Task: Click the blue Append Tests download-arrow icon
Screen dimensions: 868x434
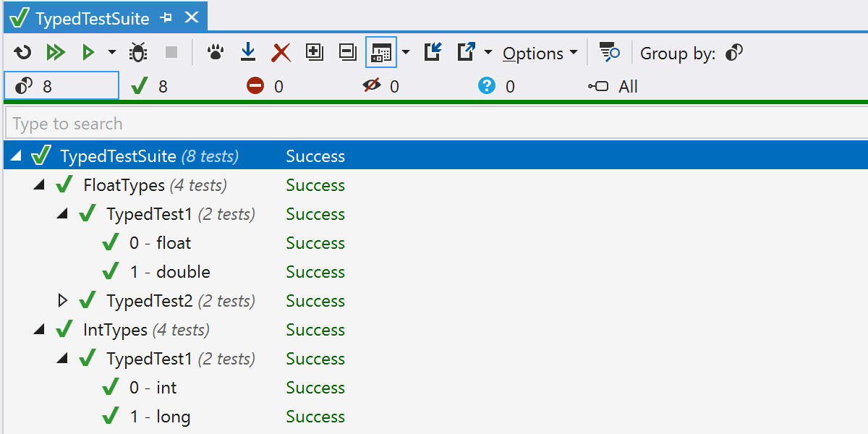Action: [248, 52]
